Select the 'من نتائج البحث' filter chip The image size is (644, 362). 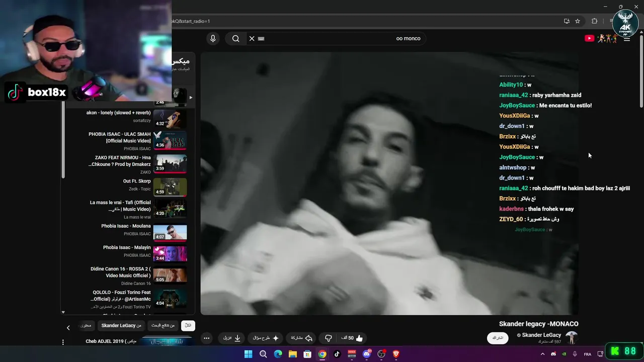coord(163,326)
